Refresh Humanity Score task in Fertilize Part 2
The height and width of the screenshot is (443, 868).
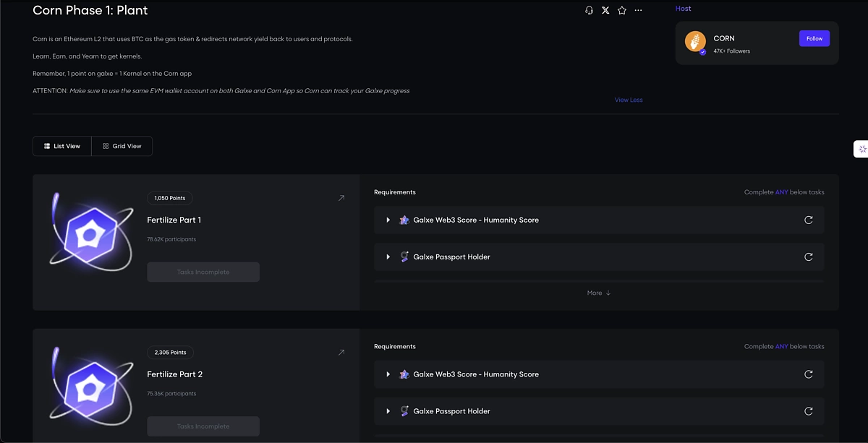coord(809,374)
